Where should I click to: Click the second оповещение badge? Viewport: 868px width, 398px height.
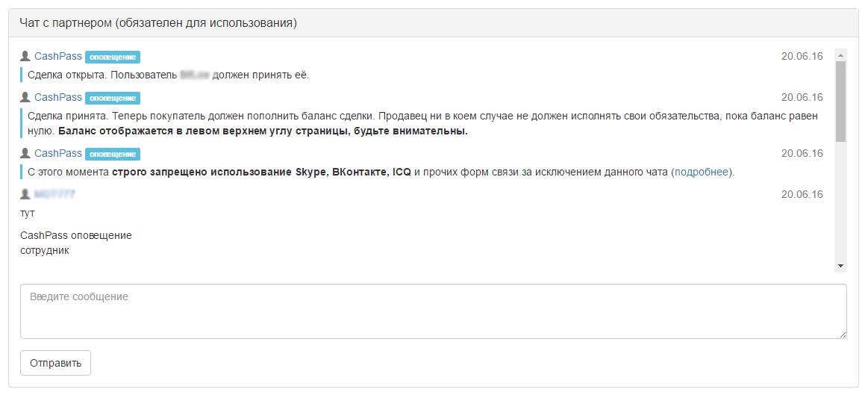pyautogui.click(x=113, y=98)
